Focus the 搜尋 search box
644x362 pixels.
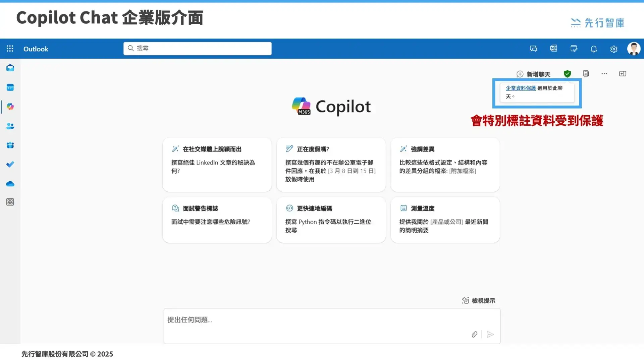(x=197, y=49)
